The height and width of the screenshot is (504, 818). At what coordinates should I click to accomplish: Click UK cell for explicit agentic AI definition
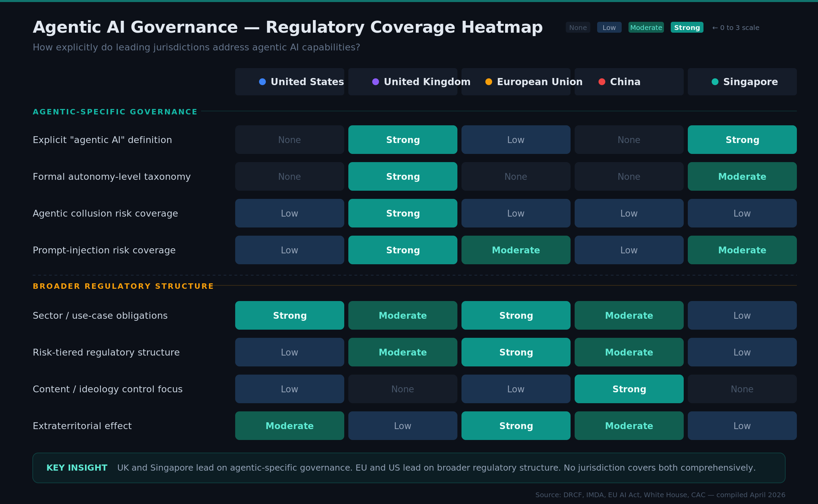point(403,140)
